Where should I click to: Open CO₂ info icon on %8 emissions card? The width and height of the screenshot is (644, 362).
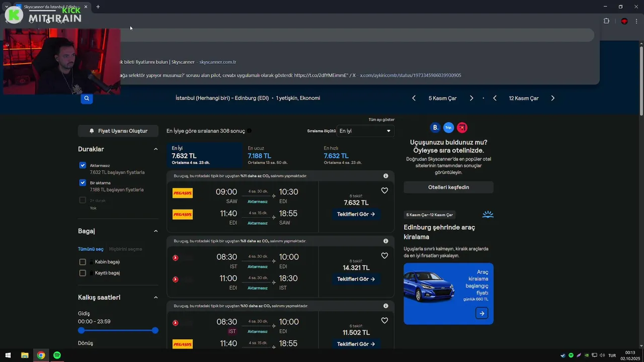386,241
